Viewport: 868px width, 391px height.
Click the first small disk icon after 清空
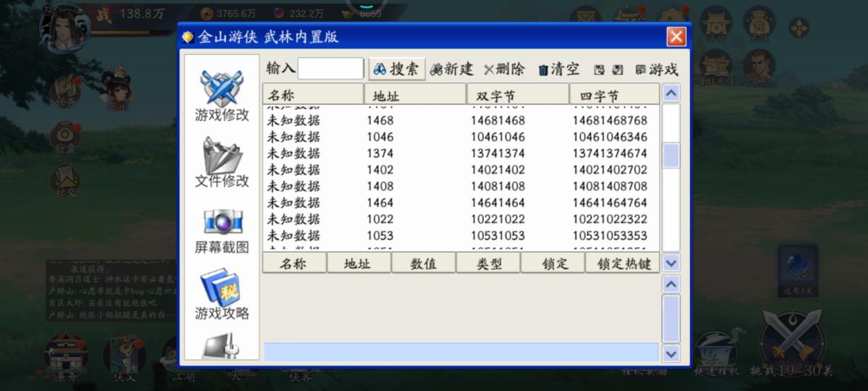coord(599,70)
